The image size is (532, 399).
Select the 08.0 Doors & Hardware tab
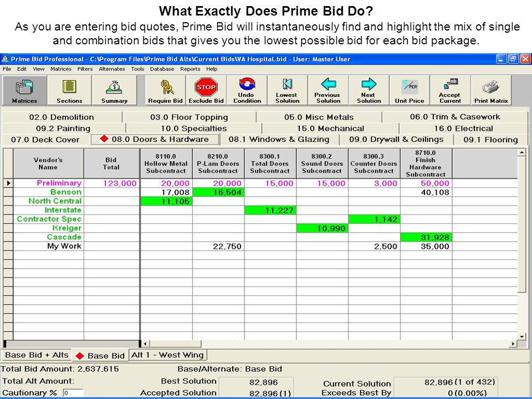pos(155,139)
